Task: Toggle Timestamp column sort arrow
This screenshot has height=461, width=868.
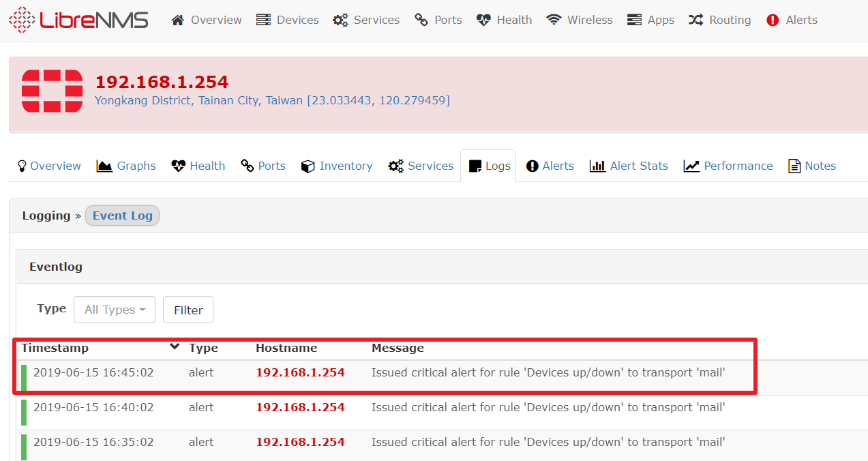Action: (x=175, y=346)
